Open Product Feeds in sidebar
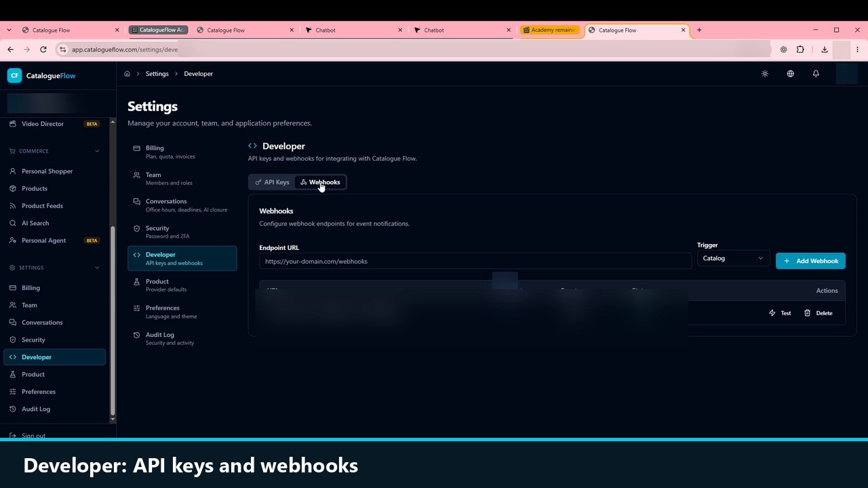The width and height of the screenshot is (868, 488). tap(54, 206)
